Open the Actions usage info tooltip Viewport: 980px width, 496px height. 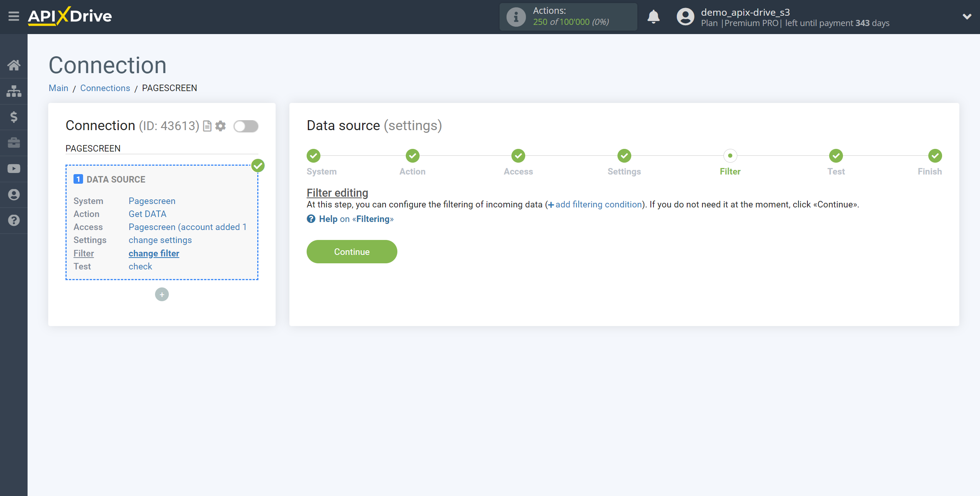tap(515, 17)
